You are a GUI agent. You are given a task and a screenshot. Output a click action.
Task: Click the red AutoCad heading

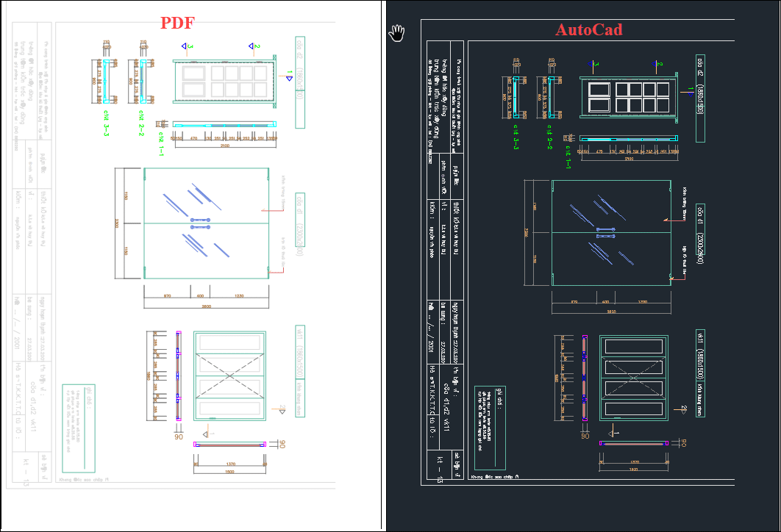[x=588, y=29]
